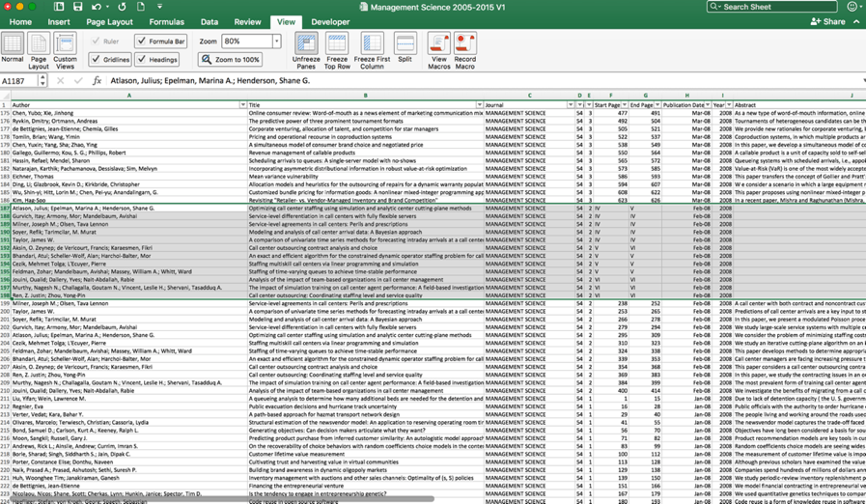The width and height of the screenshot is (866, 504).
Task: Click the Name Box showing A1187
Action: [19, 81]
